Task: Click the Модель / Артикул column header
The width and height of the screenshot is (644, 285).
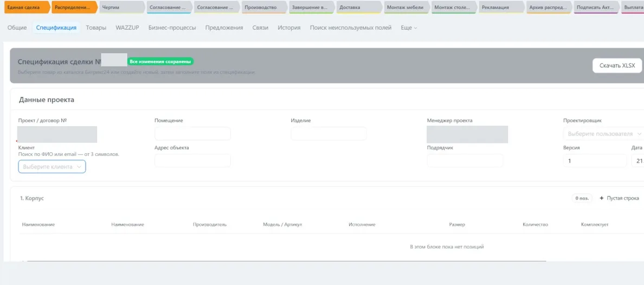Action: pos(282,225)
